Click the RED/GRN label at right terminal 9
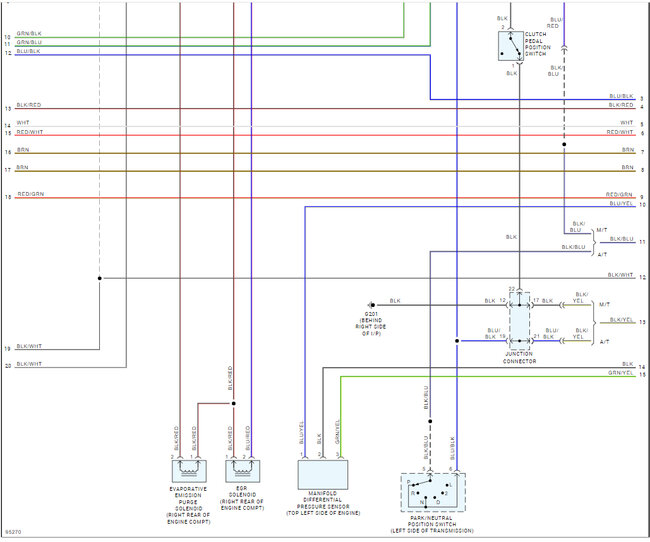Image resolution: width=650 pixels, height=542 pixels. 619,194
